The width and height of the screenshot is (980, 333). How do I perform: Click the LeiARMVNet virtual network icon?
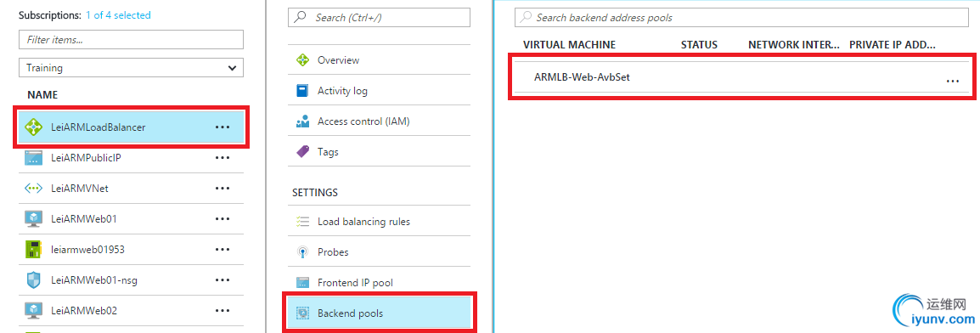[33, 188]
